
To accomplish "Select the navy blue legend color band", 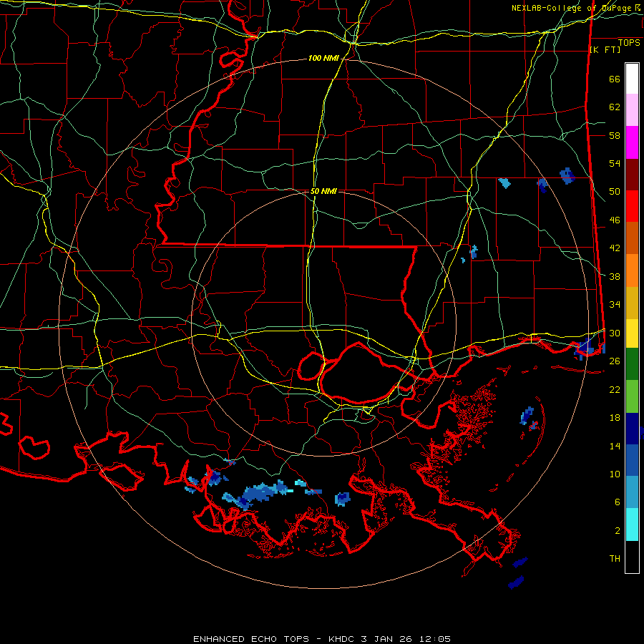I will coord(632,429).
